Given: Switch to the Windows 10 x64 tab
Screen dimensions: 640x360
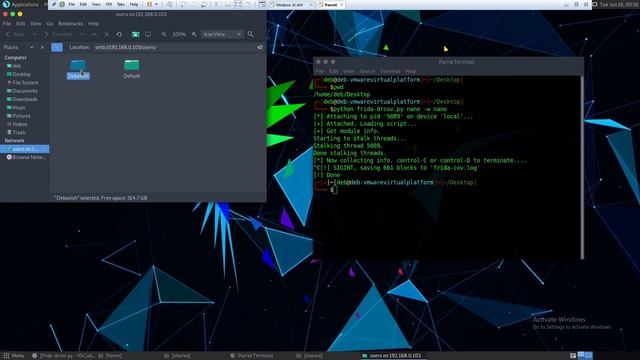Looking at the screenshot, I should tap(291, 4).
